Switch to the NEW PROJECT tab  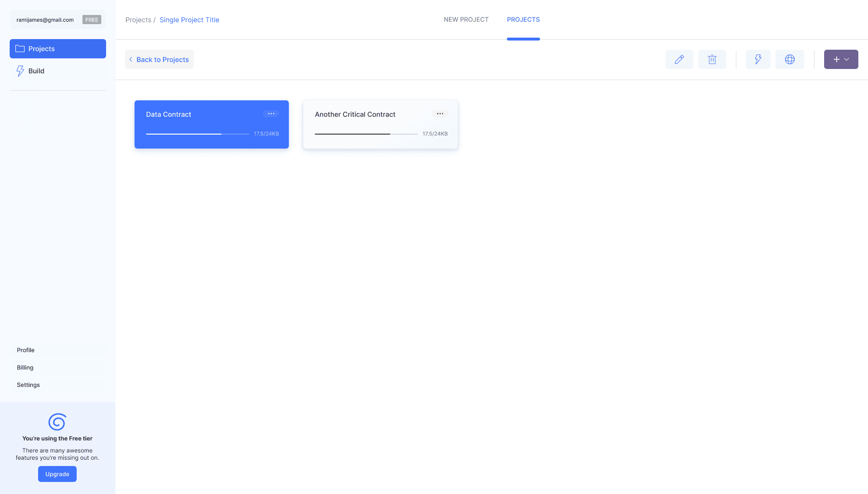click(x=465, y=19)
